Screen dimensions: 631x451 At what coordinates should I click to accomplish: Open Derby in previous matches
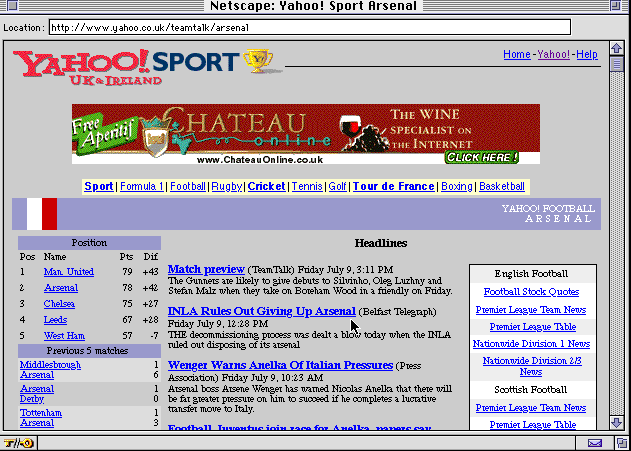pyautogui.click(x=32, y=399)
